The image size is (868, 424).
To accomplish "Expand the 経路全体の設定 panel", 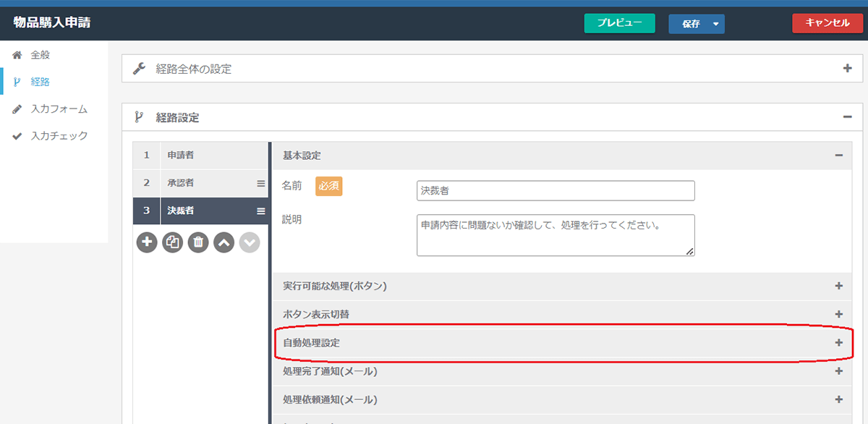I will click(x=847, y=69).
